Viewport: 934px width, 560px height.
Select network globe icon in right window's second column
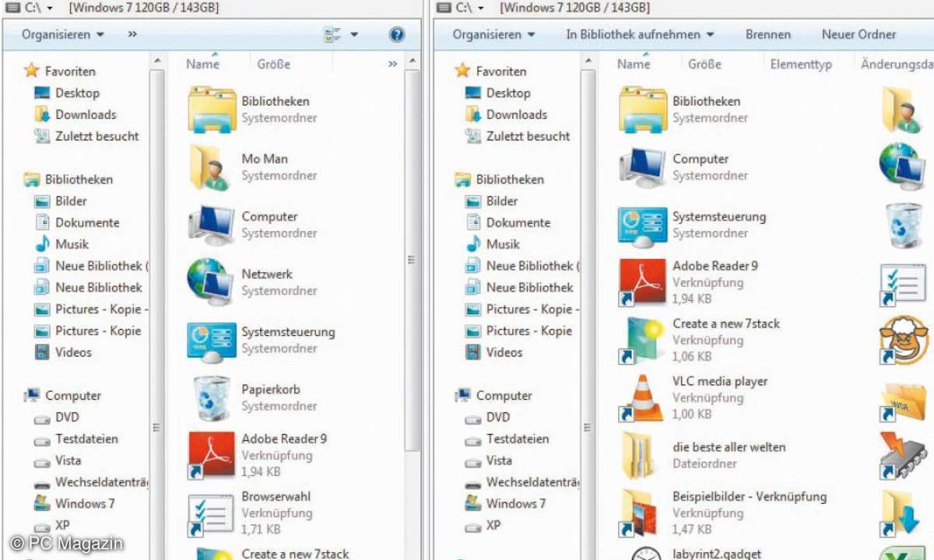903,167
